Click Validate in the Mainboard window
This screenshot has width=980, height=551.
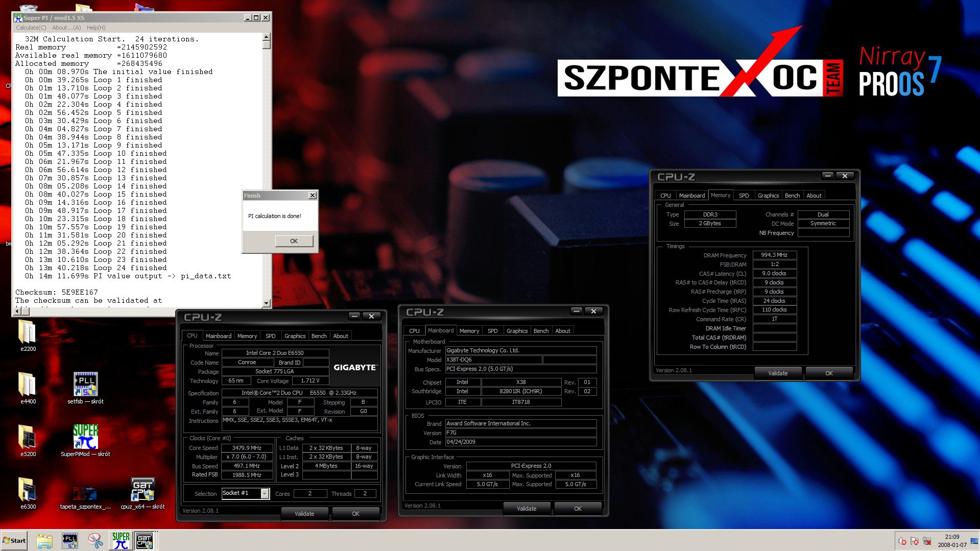(x=527, y=509)
